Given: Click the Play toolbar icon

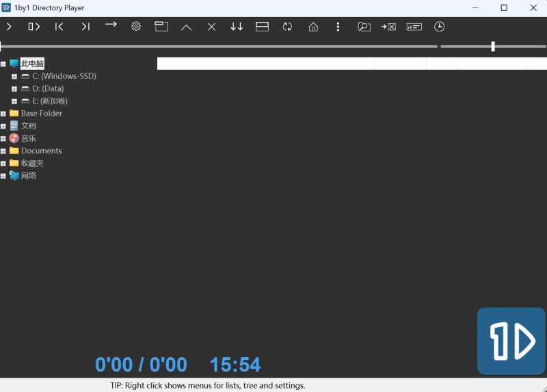Looking at the screenshot, I should point(9,27).
